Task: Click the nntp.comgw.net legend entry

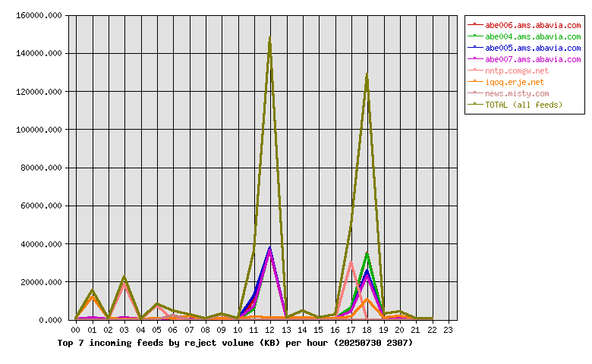Action: (509, 71)
